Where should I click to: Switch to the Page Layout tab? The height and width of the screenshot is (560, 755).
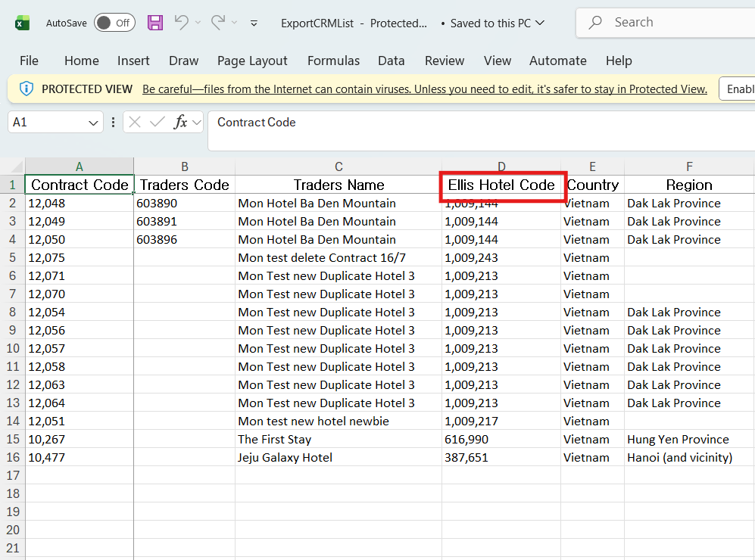(252, 61)
